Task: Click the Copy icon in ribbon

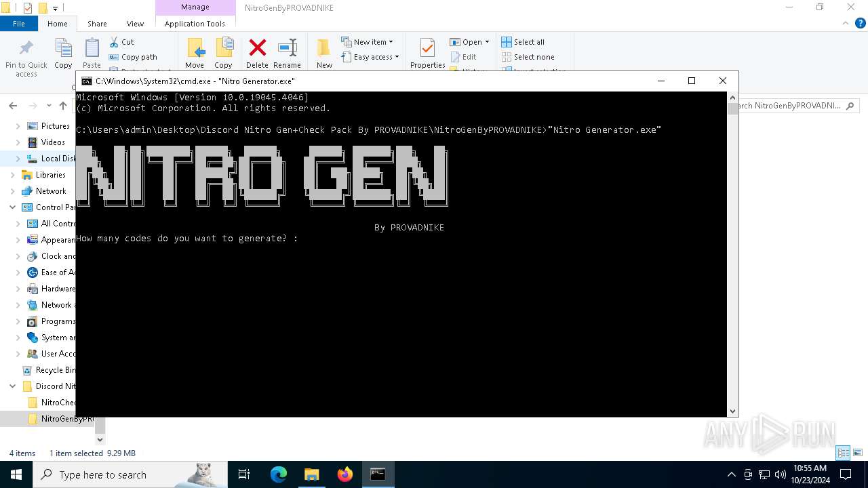Action: point(63,49)
